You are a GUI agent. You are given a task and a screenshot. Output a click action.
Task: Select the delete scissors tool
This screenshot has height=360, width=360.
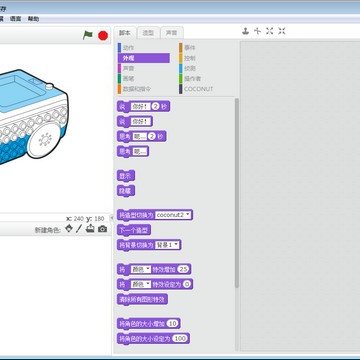pyautogui.click(x=257, y=31)
